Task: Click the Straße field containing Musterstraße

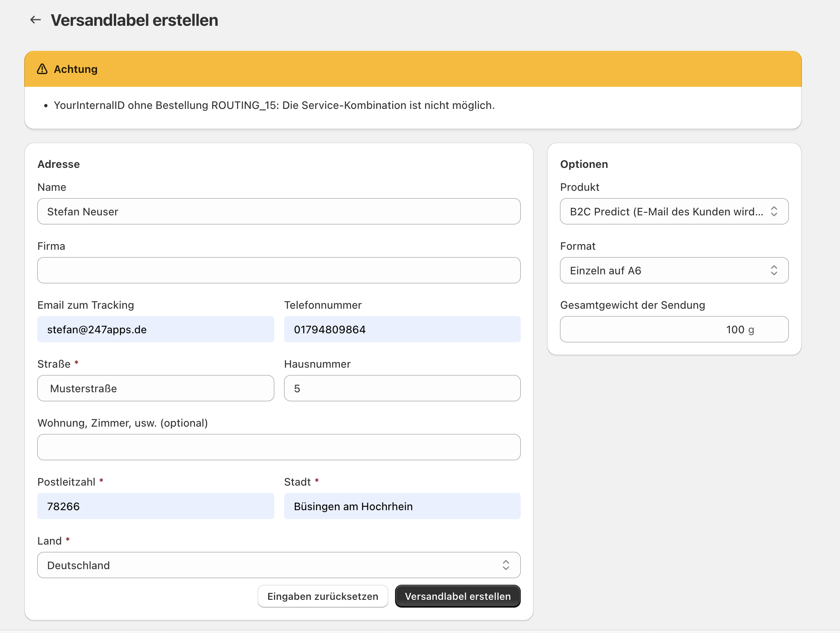Action: [156, 389]
